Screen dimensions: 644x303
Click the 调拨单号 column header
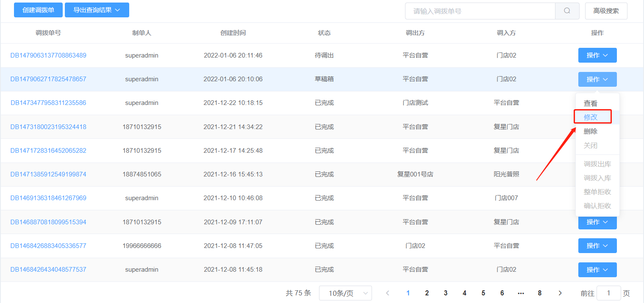point(48,33)
